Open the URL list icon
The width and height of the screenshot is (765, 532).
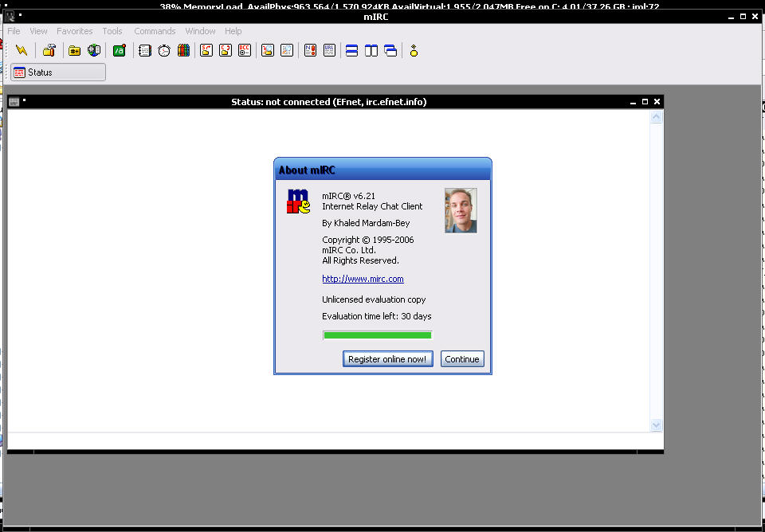pyautogui.click(x=329, y=50)
